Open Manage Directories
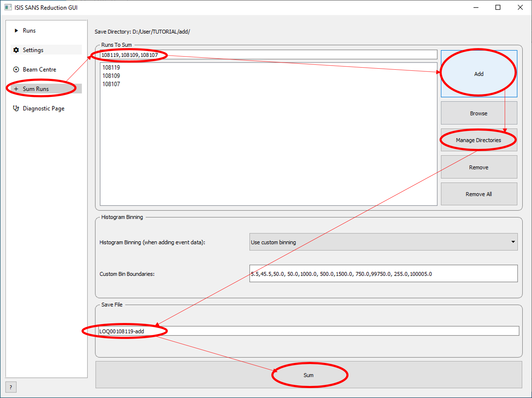 pyautogui.click(x=479, y=140)
